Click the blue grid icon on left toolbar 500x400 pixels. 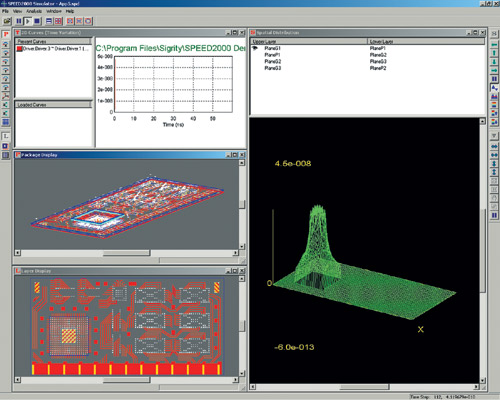tap(6, 122)
